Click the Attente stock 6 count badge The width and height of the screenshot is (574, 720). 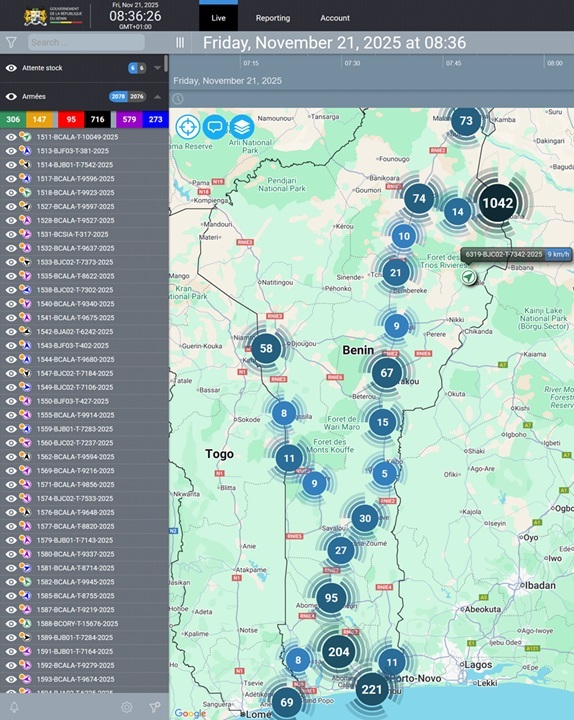coord(133,68)
